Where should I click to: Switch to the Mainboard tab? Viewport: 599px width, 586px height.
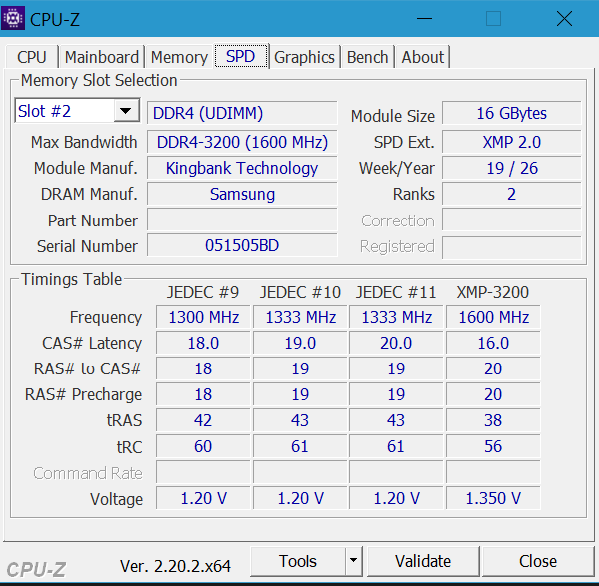coord(102,57)
